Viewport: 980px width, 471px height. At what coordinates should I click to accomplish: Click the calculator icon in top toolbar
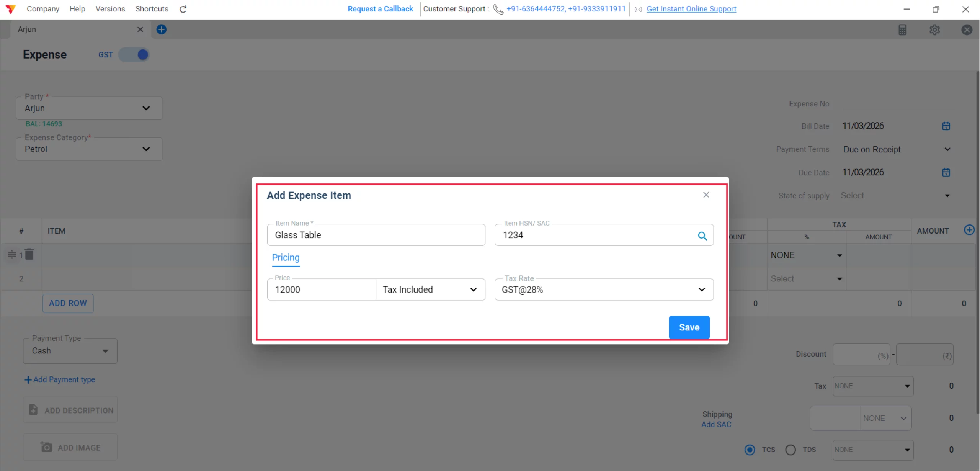click(903, 29)
